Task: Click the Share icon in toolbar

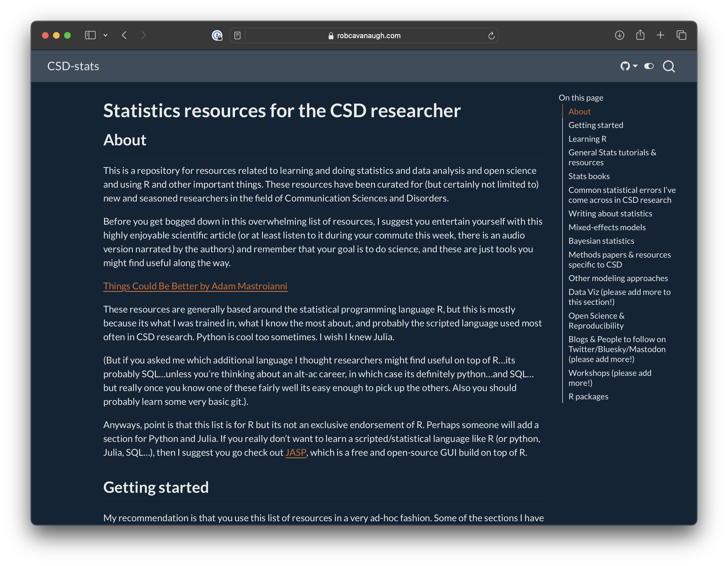Action: pos(640,35)
